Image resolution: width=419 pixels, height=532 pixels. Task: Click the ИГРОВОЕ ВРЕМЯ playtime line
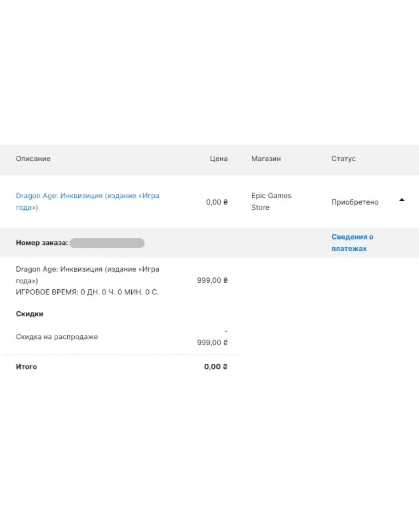pos(87,292)
